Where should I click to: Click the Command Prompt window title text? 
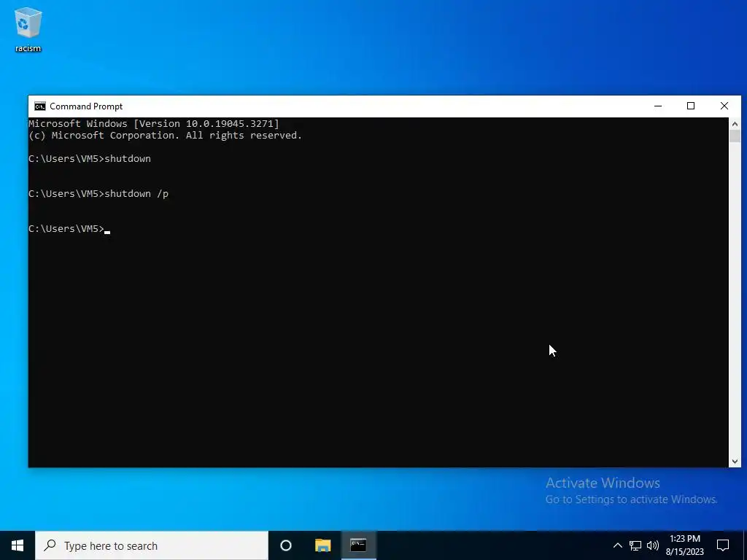point(86,106)
